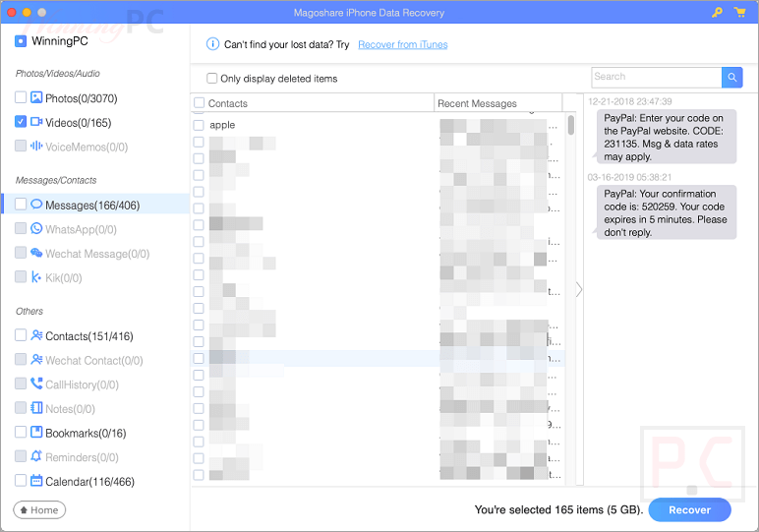Click the Videos camera icon
Screen dimensions: 759x532
(x=36, y=122)
